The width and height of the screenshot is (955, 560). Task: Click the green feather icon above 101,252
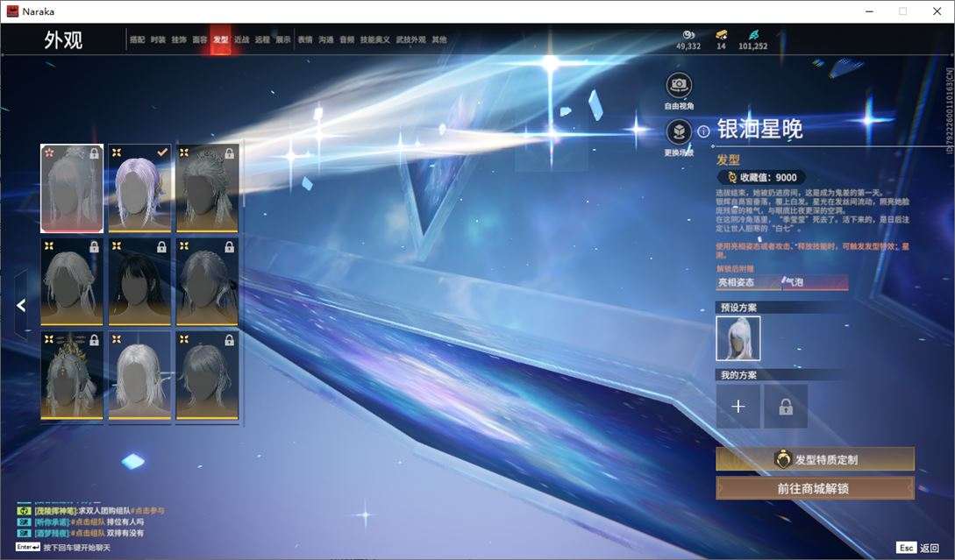753,35
